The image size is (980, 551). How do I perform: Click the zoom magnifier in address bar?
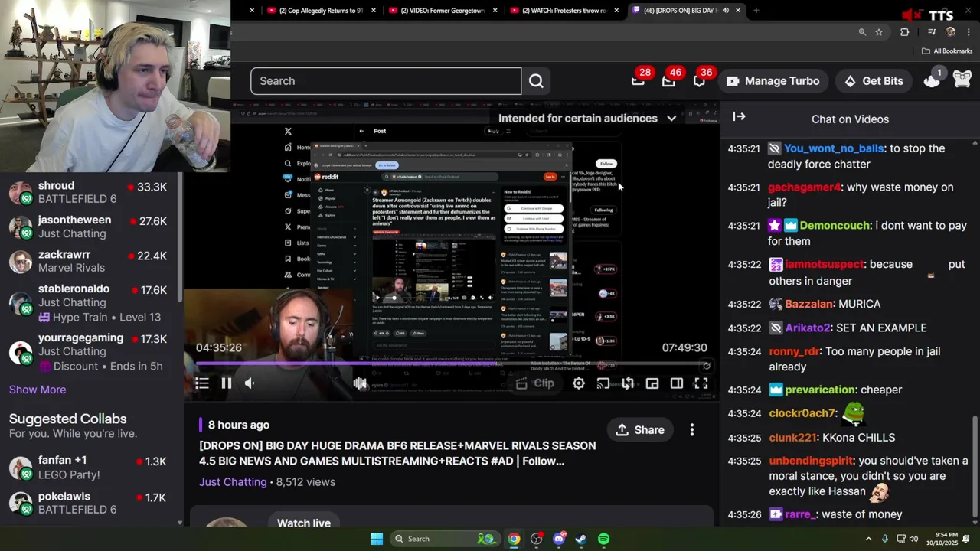pyautogui.click(x=862, y=32)
